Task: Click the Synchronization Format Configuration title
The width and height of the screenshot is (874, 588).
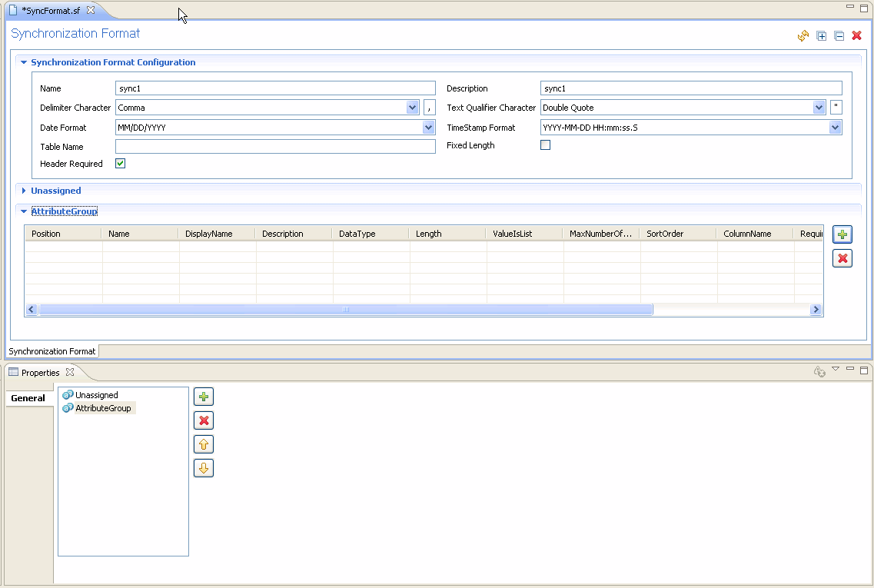Action: pyautogui.click(x=113, y=62)
